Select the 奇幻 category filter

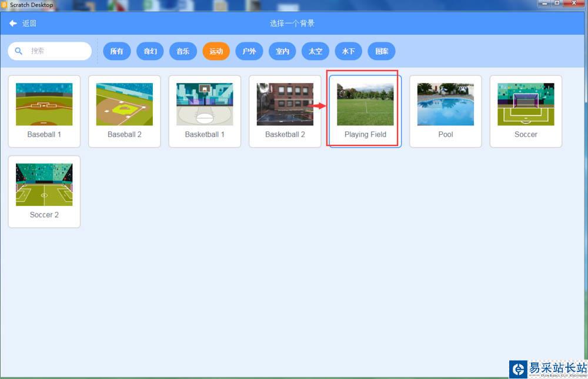(150, 51)
